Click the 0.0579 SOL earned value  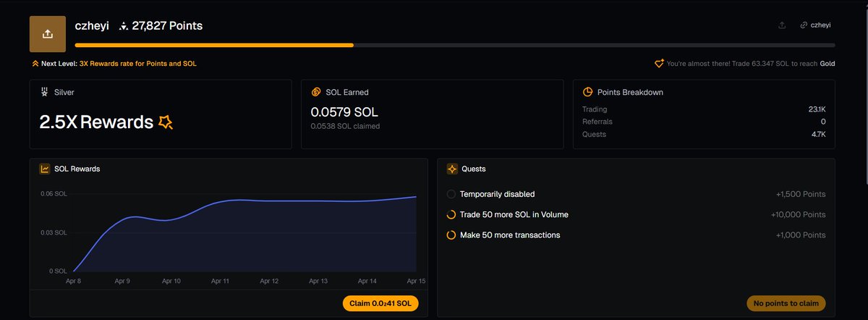pos(344,112)
